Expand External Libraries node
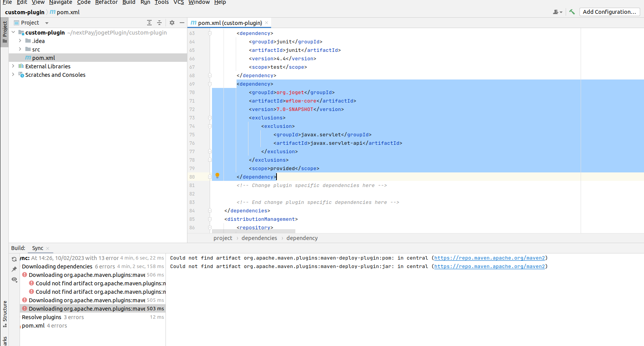This screenshot has height=346, width=644. [13, 66]
